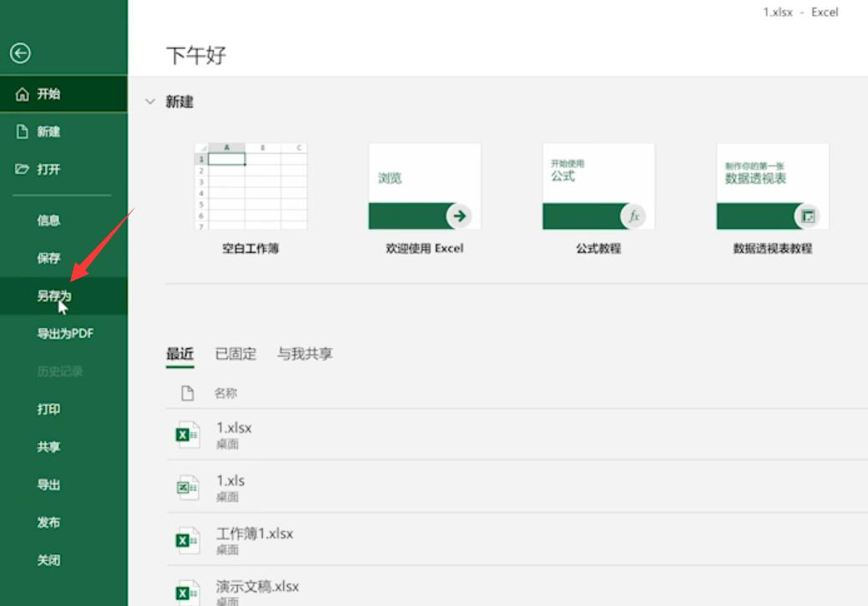Switch to the 与我共享 tab
The width and height of the screenshot is (868, 606).
(x=305, y=354)
